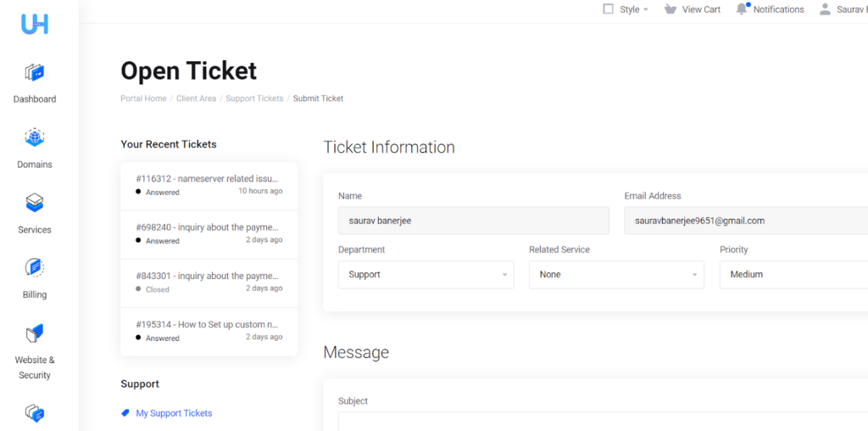The image size is (868, 431).
Task: Click the Notifications bell icon
Action: coord(742,8)
